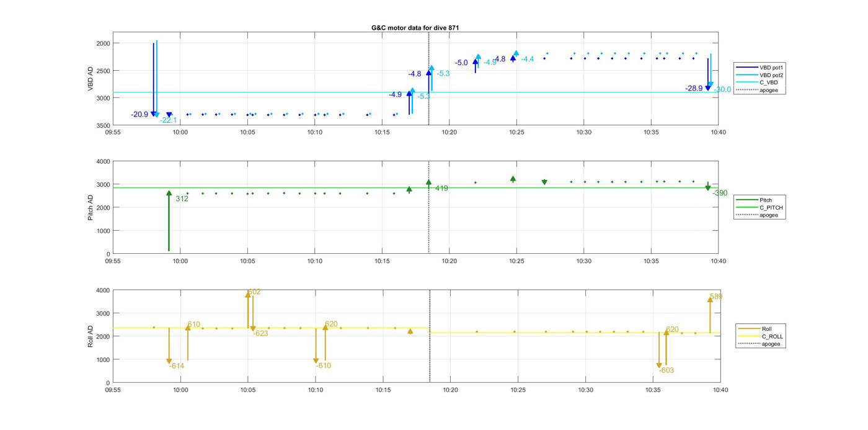The image size is (868, 430).
Task: Click the 4000 y-axis tick on Roll plot
Action: tap(103, 290)
